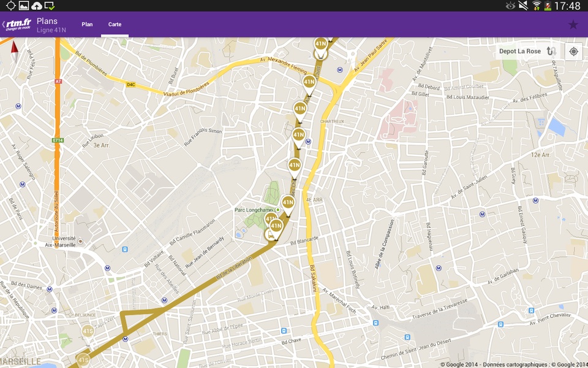
Task: Tap the D4C road shield
Action: point(130,85)
